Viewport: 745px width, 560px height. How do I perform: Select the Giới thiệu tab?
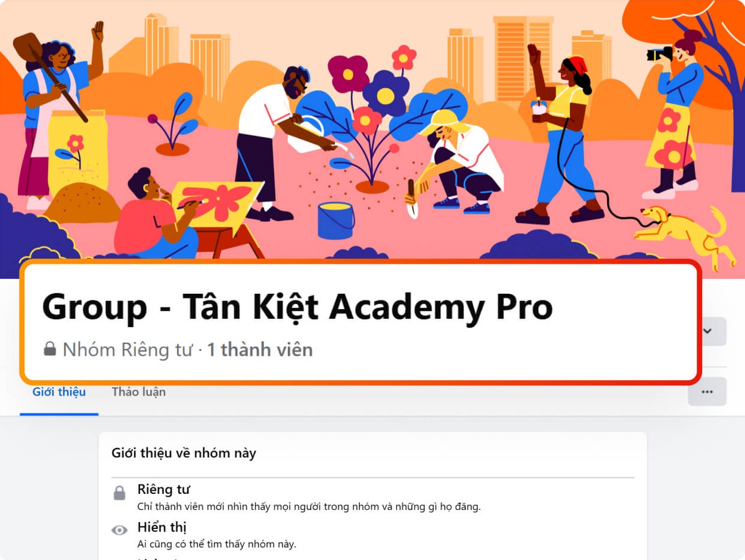pyautogui.click(x=59, y=391)
